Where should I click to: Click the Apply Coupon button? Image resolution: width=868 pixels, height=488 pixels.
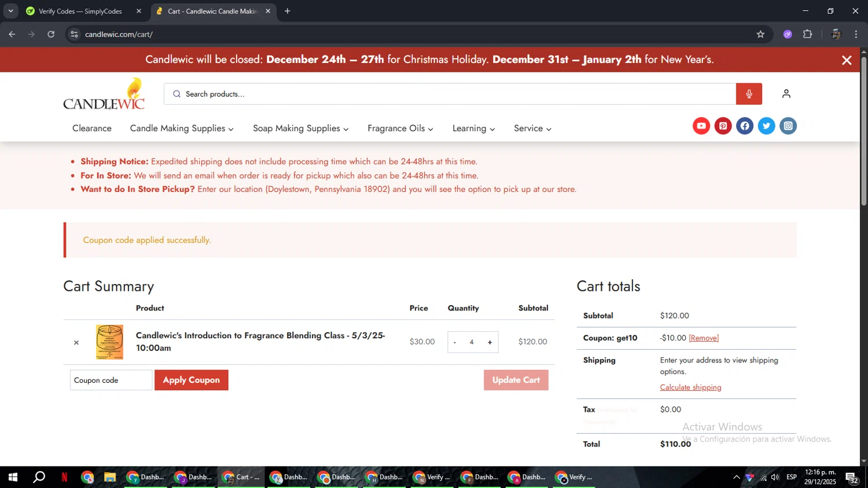coord(192,380)
